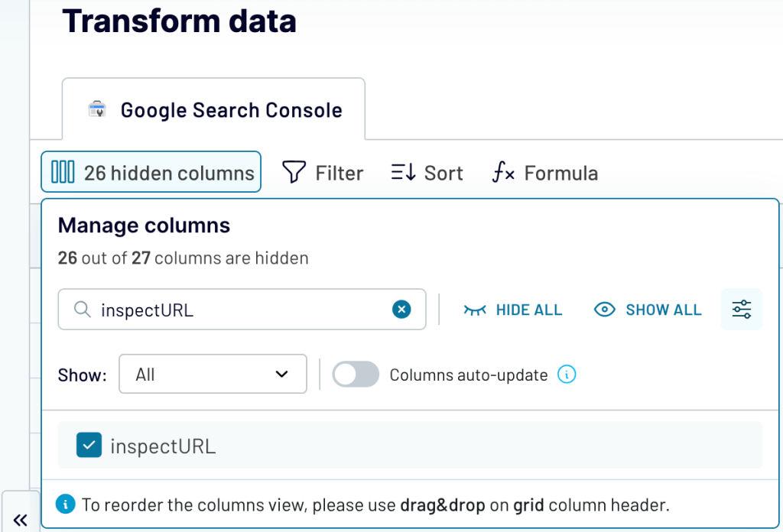Click the eye icon next to SHOW ALL
This screenshot has width=783, height=532.
(604, 310)
